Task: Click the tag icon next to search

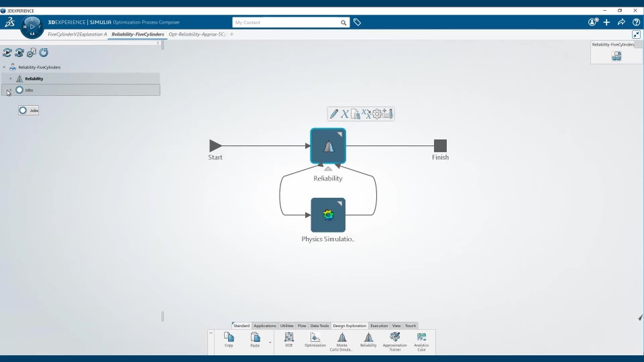Action: point(358,23)
